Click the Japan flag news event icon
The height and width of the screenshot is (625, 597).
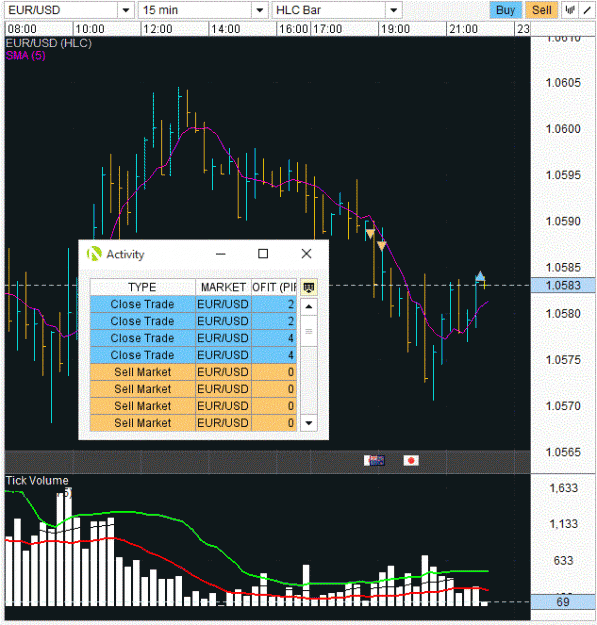click(x=411, y=461)
